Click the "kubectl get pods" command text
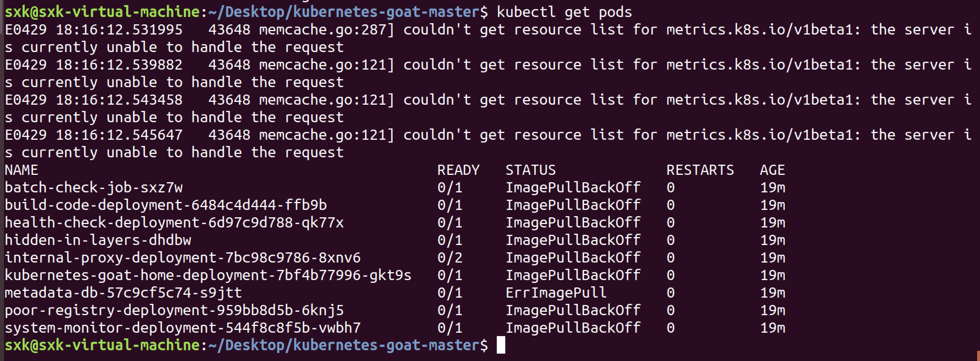The image size is (980, 361). click(x=564, y=12)
